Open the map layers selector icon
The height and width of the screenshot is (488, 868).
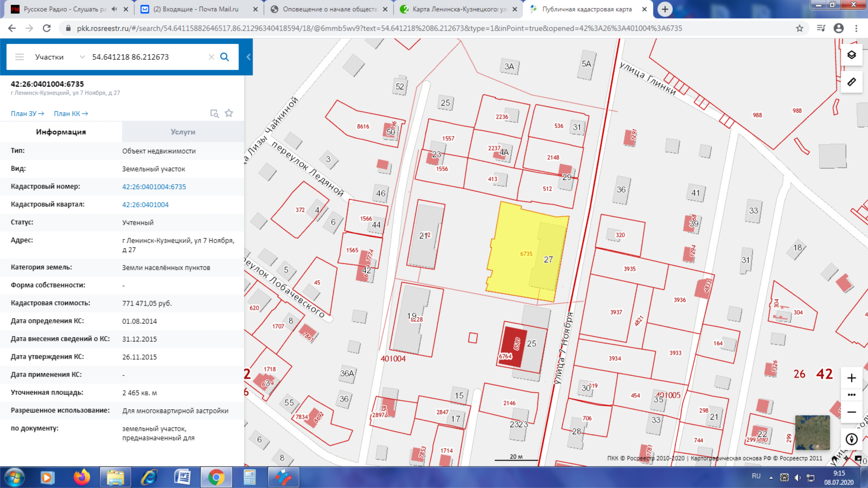[851, 55]
